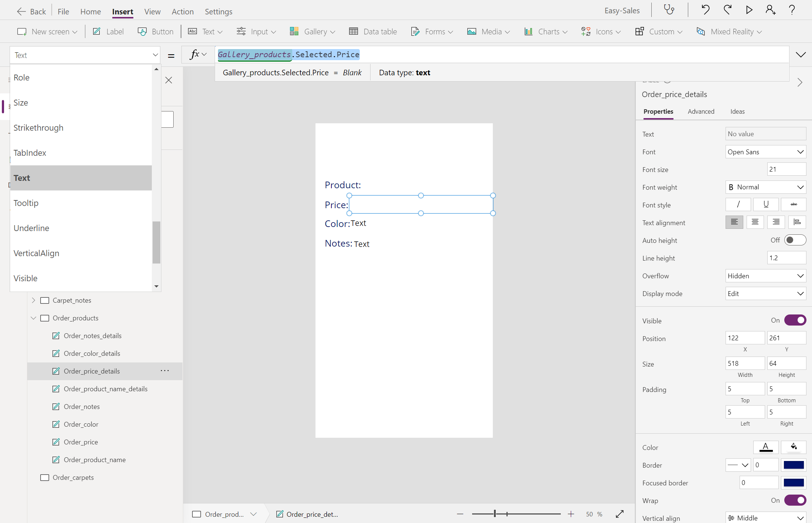Open Icons dropdown menu
The height and width of the screenshot is (523, 812).
601,32
